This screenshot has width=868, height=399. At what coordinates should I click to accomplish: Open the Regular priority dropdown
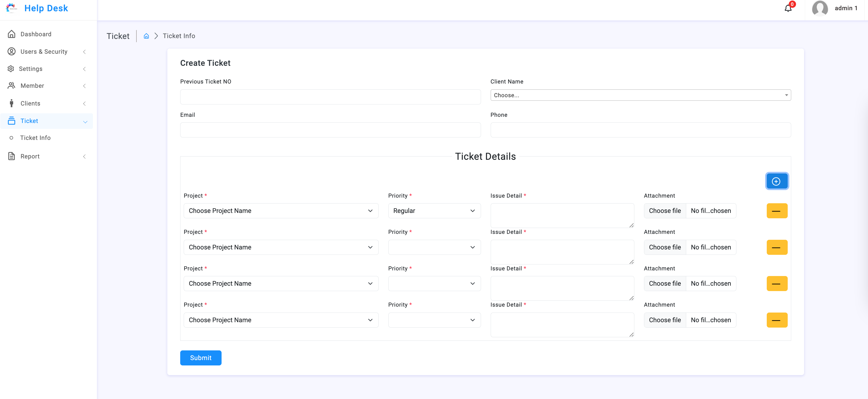434,211
